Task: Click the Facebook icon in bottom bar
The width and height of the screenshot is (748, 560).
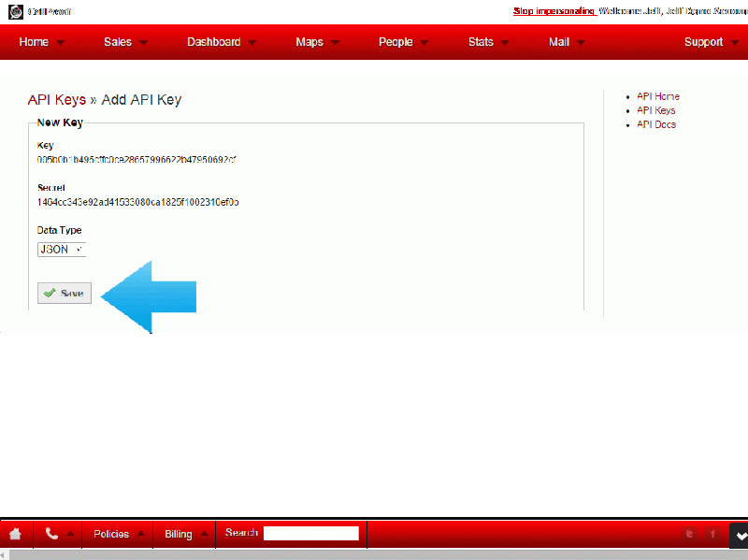Action: pyautogui.click(x=712, y=534)
